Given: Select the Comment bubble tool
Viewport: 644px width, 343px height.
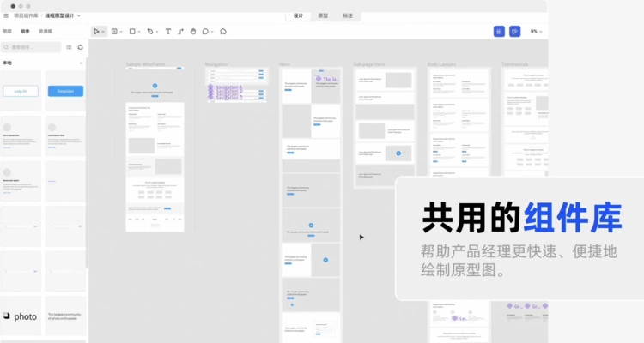Looking at the screenshot, I should click(223, 32).
